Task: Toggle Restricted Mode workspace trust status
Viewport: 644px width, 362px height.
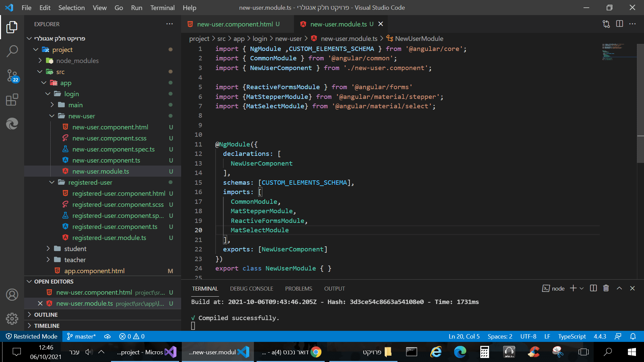Action: [32, 336]
